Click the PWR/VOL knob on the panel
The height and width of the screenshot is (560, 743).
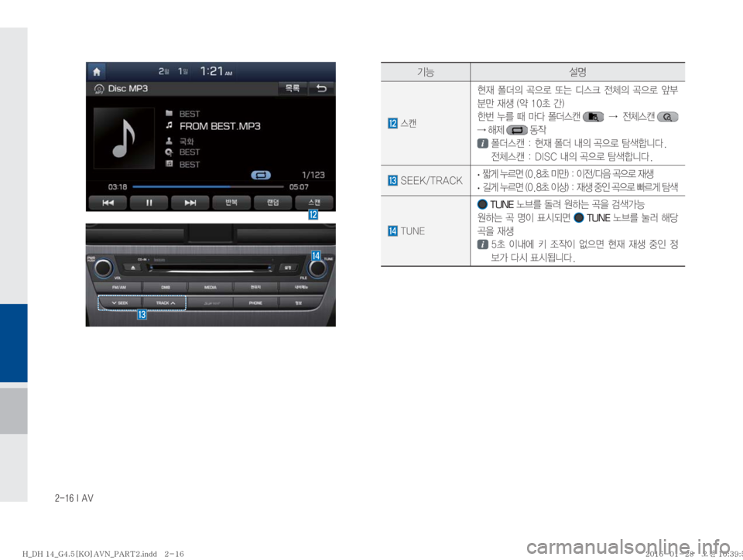pos(103,268)
